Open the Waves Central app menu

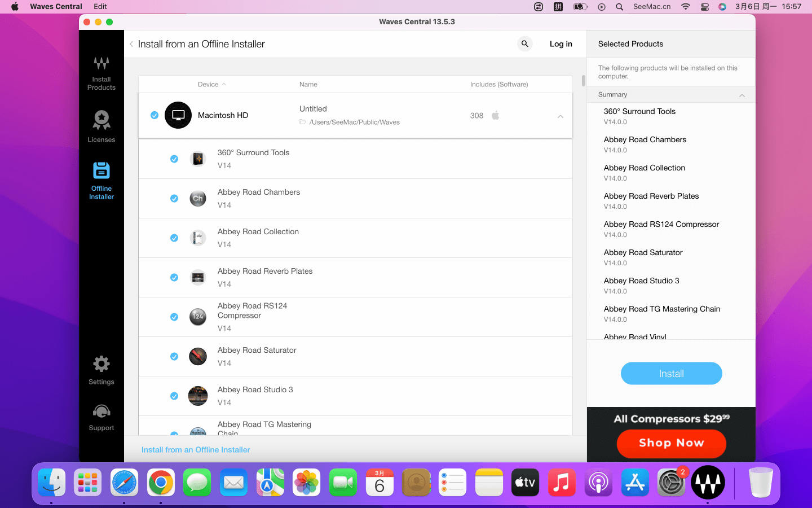(x=56, y=7)
